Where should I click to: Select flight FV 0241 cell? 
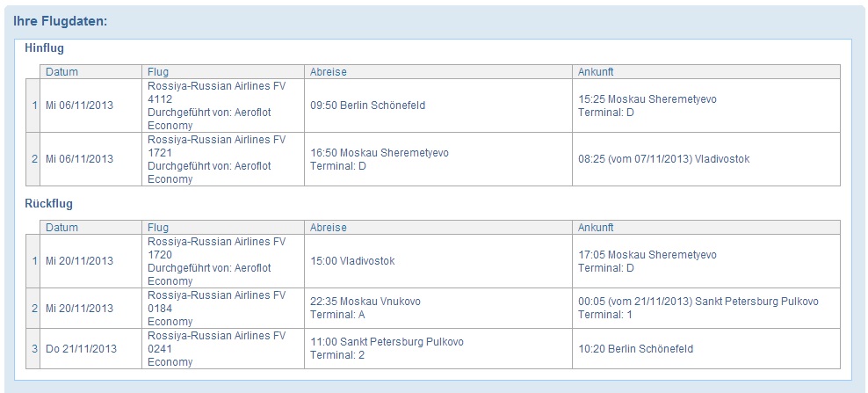pyautogui.click(x=223, y=349)
